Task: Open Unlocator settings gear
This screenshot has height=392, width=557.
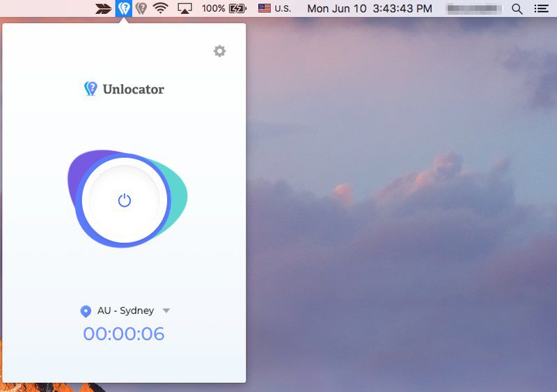Action: pos(219,52)
